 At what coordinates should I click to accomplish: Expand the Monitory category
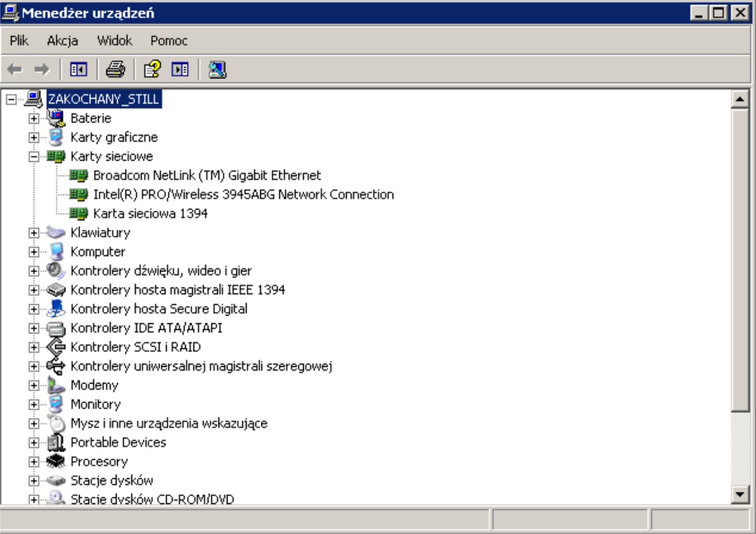point(34,405)
